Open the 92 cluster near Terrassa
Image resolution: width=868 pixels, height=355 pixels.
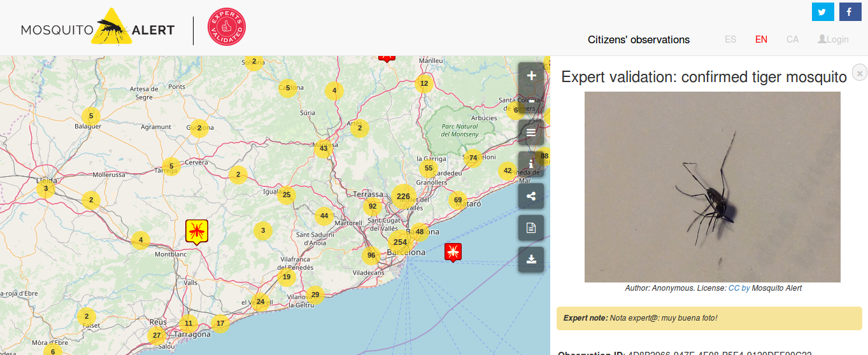(x=373, y=206)
